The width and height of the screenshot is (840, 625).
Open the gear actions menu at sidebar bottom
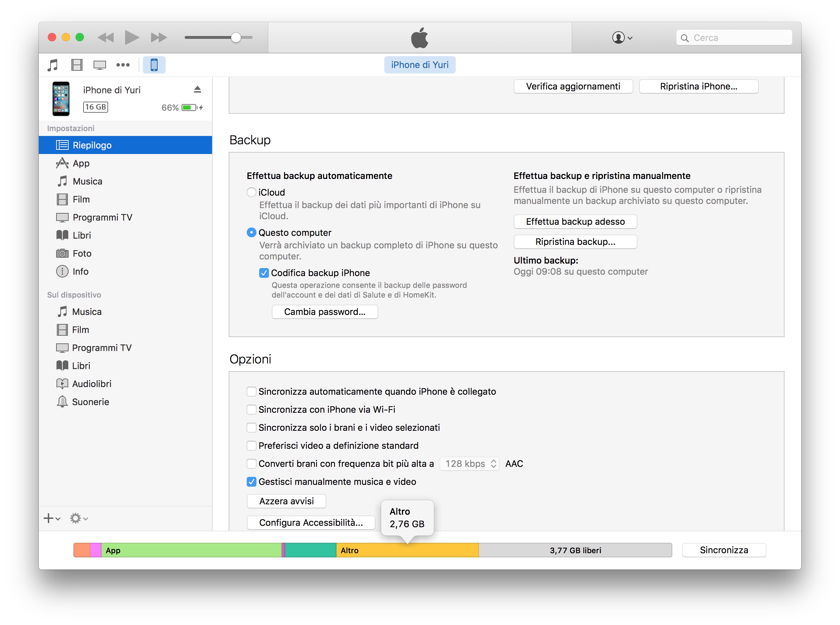point(78,518)
